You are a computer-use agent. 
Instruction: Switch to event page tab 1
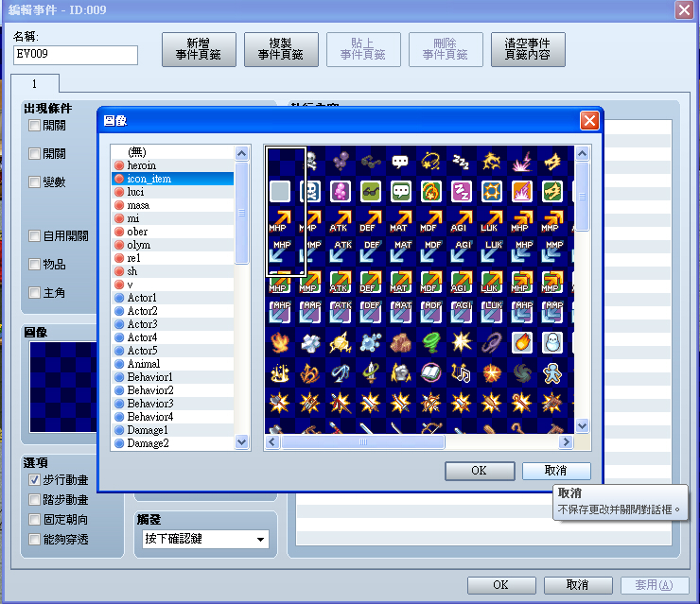click(x=35, y=84)
